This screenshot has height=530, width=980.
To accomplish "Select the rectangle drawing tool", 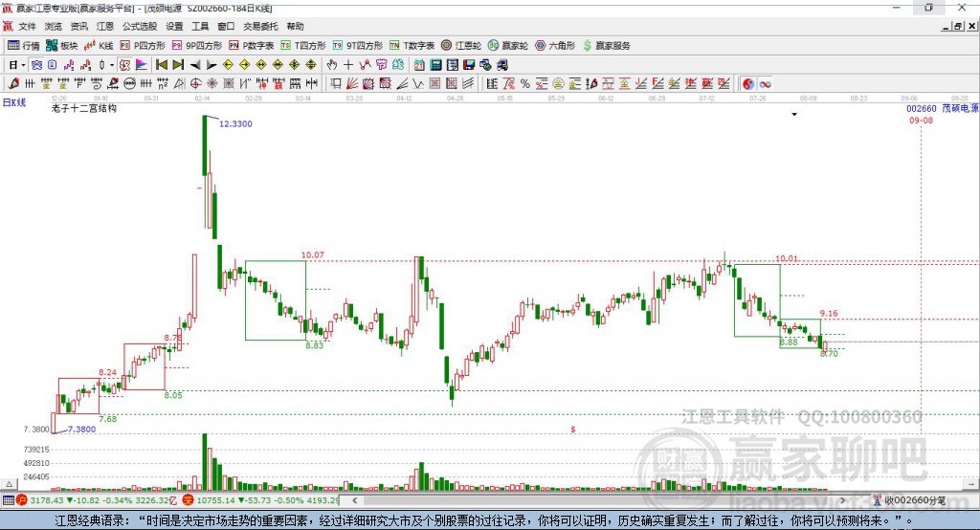I will click(x=336, y=84).
